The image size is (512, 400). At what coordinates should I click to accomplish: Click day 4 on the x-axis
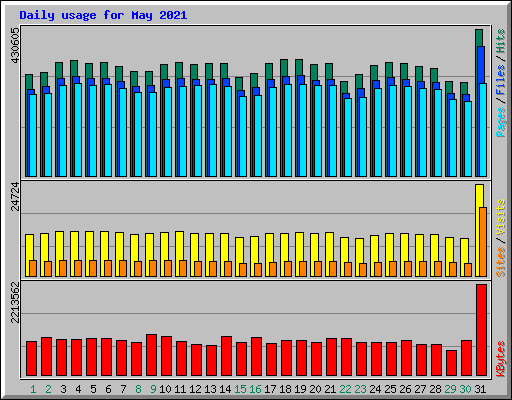(x=78, y=389)
